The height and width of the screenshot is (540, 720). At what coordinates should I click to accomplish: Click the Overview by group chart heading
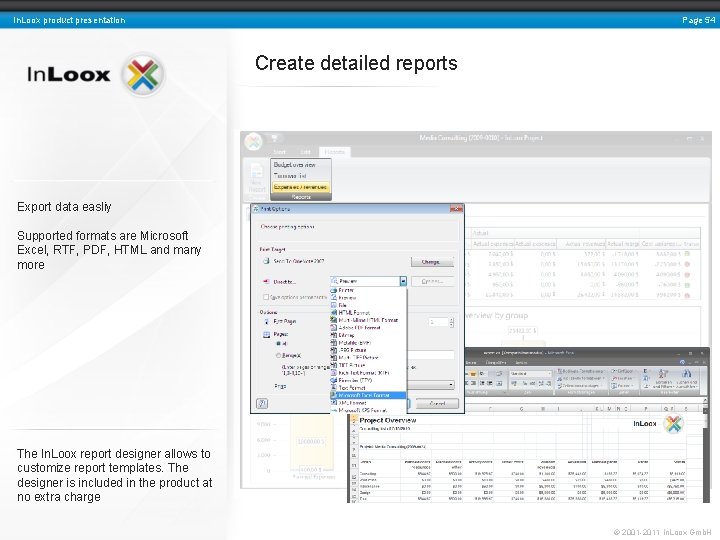497,315
